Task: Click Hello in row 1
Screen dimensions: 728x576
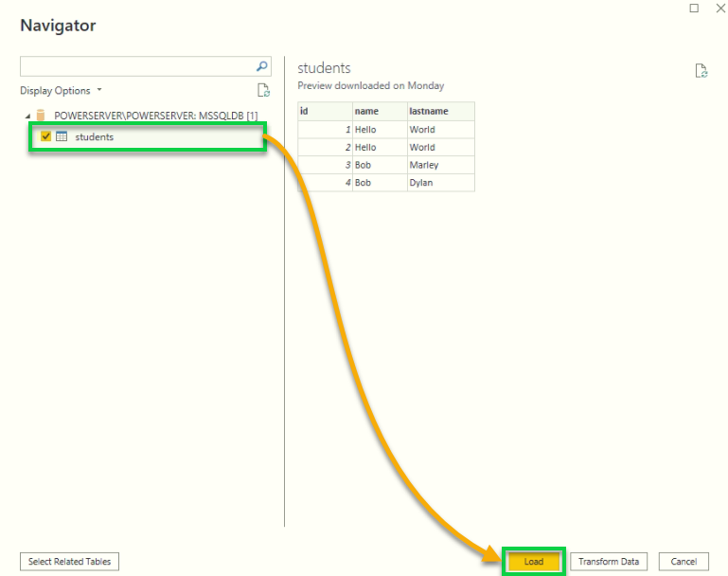Action: [x=380, y=130]
